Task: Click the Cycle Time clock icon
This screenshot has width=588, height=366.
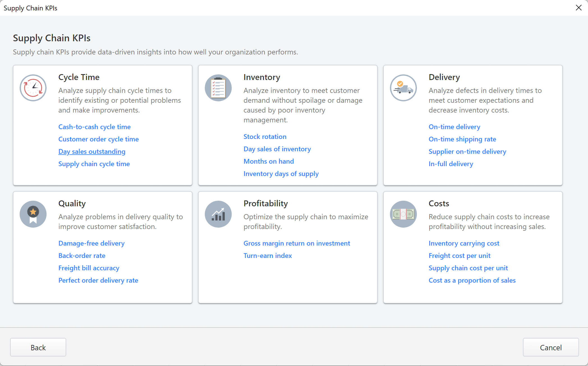Action: pos(33,87)
